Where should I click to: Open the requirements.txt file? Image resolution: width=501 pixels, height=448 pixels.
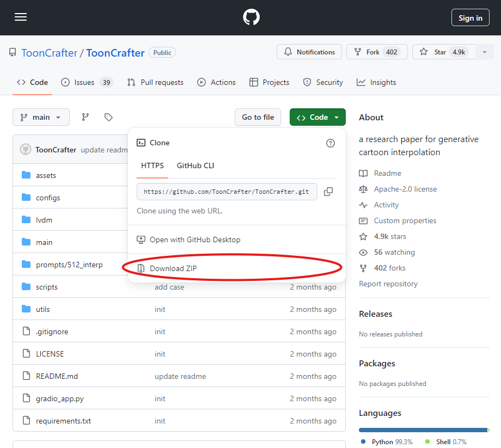(63, 421)
